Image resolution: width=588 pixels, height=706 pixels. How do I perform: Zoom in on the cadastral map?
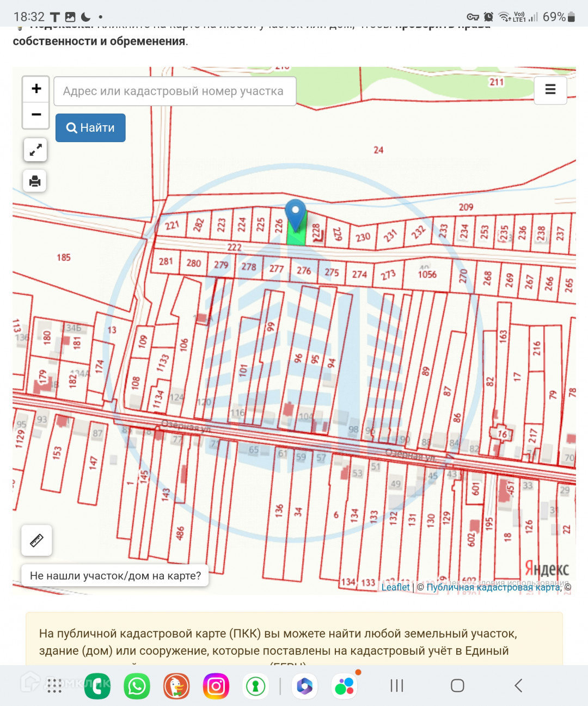36,89
